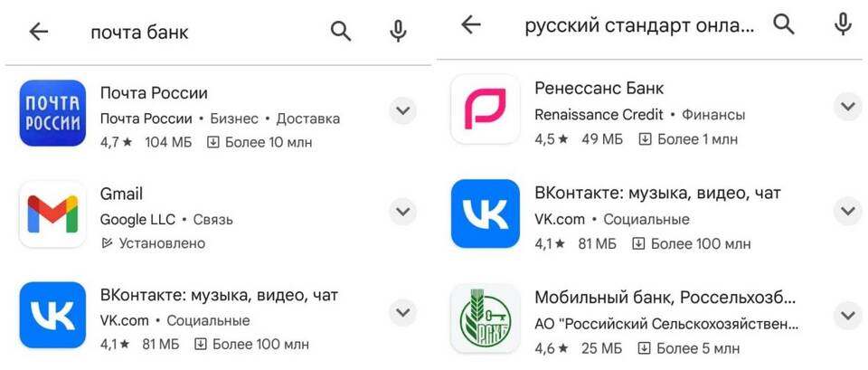Open the 'Ренессанс Банк' title link
868x370 pixels.
point(599,88)
